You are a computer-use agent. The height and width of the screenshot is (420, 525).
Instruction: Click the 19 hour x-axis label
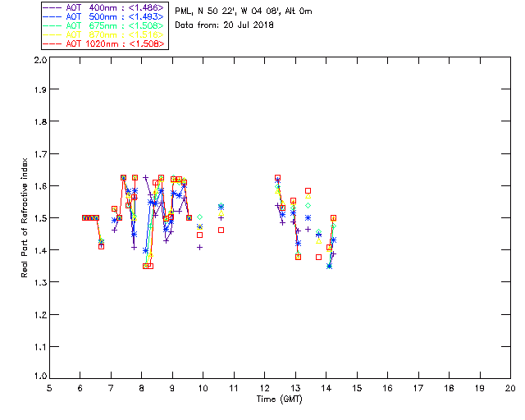(480, 388)
